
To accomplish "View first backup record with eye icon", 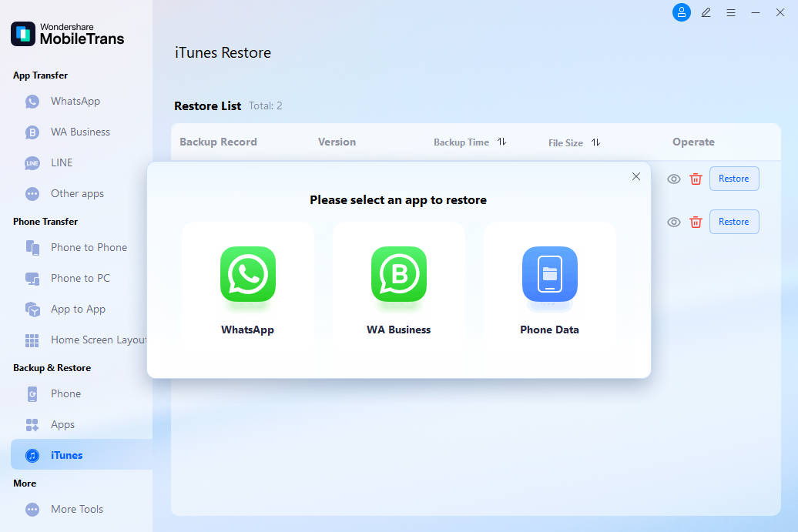I will pyautogui.click(x=674, y=179).
